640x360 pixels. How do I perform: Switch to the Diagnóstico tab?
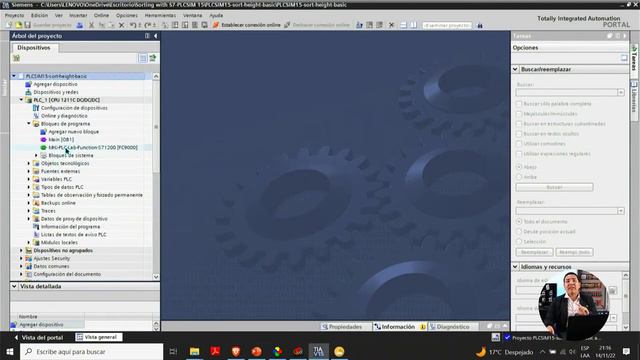point(452,327)
